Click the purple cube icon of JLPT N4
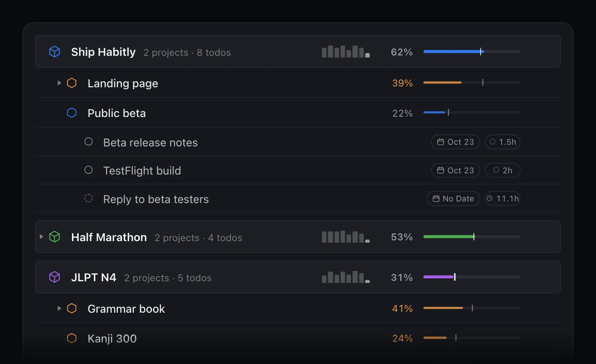Viewport: 596px width, 364px height. pos(55,277)
